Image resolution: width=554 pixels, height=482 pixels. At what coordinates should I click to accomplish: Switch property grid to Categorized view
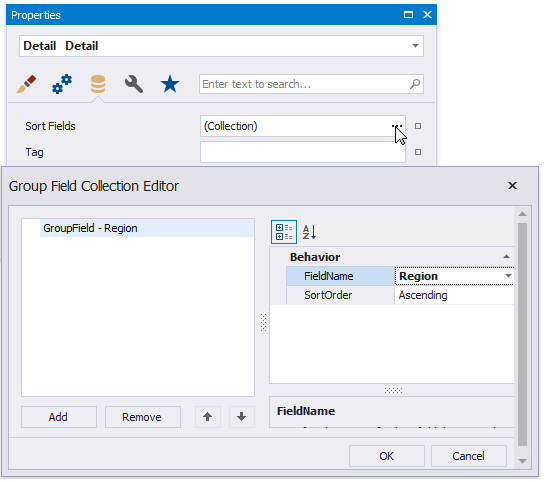tap(284, 232)
